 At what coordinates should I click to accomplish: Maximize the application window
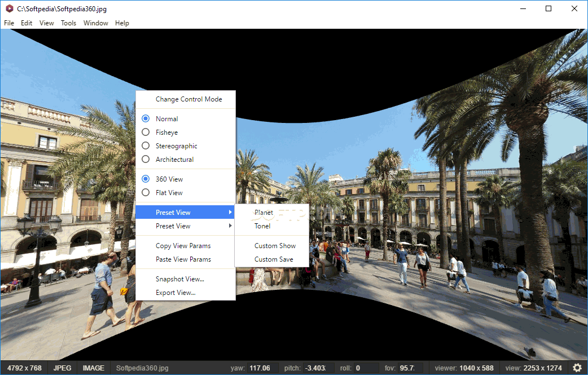coord(548,8)
